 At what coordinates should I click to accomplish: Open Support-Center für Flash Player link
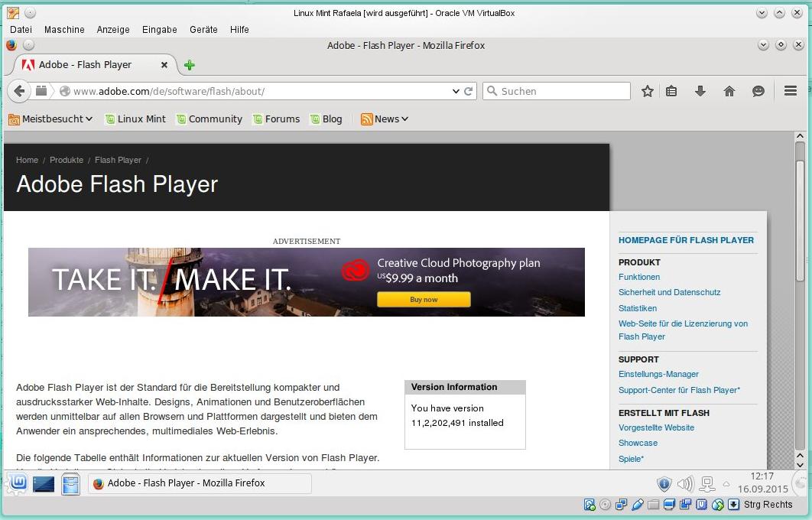click(680, 390)
